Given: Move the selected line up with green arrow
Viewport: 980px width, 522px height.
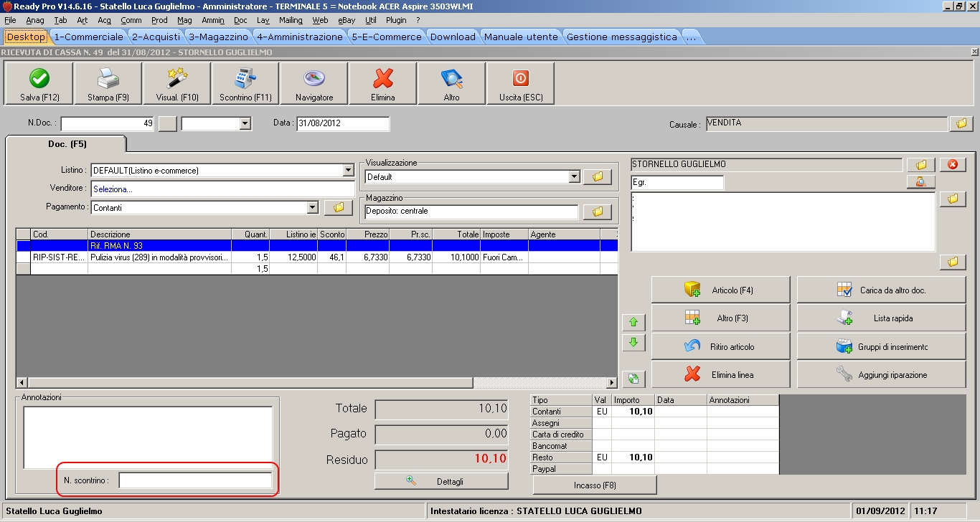Looking at the screenshot, I should pos(633,322).
